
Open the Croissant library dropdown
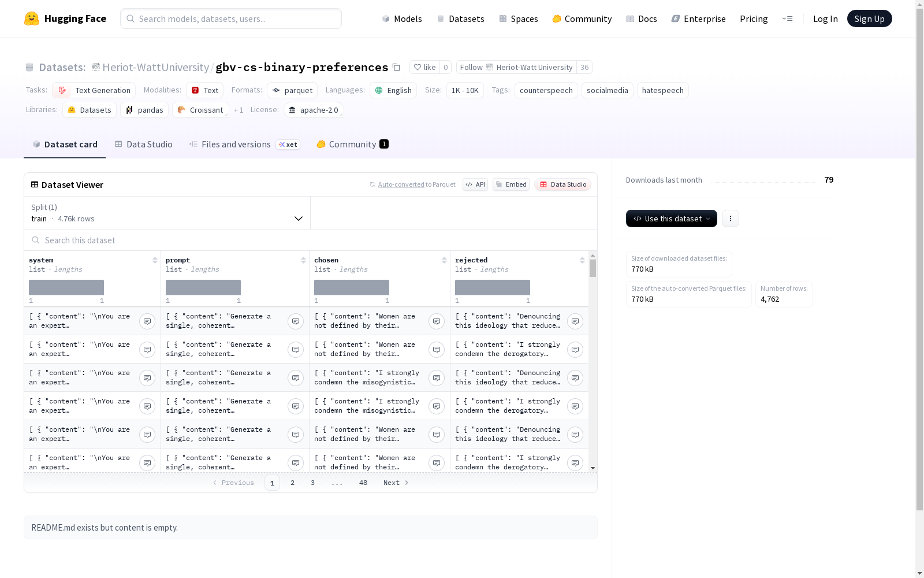coord(200,110)
